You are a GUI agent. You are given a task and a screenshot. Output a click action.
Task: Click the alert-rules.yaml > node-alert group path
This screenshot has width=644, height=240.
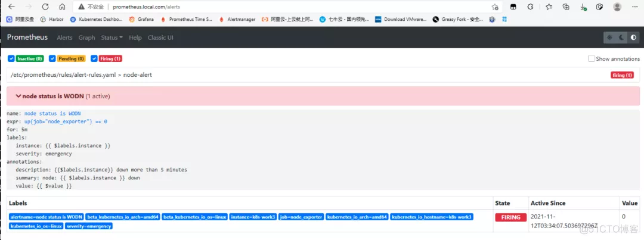point(81,75)
